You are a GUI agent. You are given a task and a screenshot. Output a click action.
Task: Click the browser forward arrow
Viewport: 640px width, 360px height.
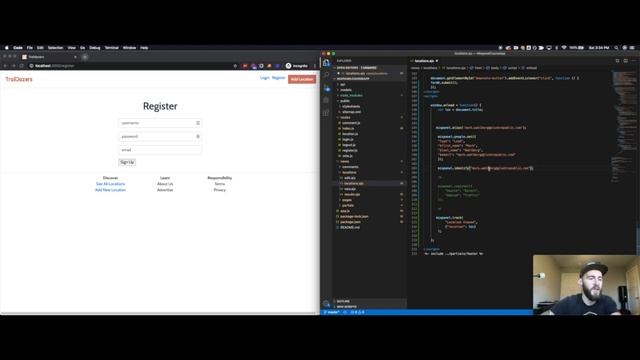[13, 66]
